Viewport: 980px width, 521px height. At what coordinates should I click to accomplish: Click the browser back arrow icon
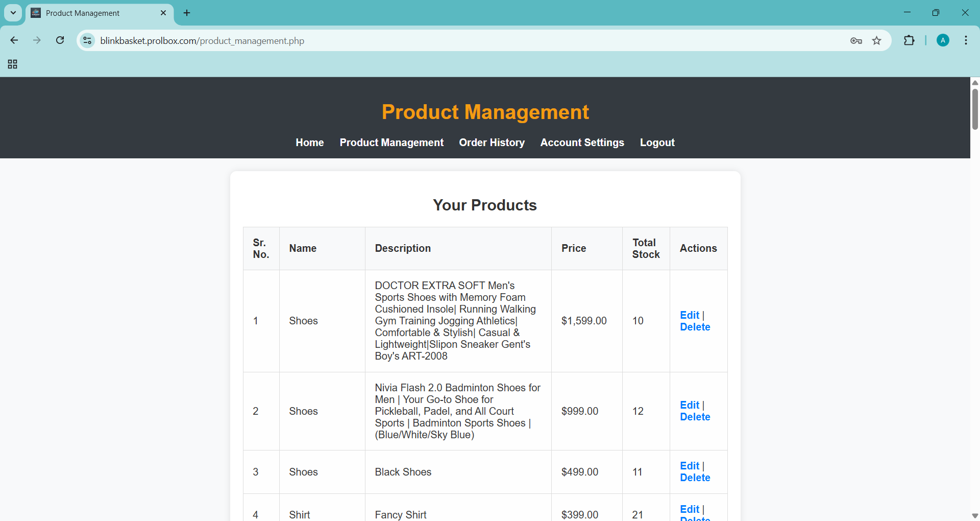tap(14, 40)
